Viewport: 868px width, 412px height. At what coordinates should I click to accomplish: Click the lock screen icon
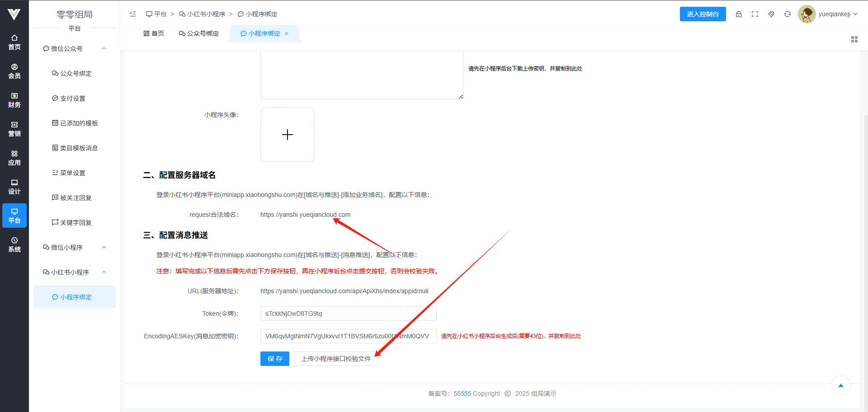pos(739,14)
